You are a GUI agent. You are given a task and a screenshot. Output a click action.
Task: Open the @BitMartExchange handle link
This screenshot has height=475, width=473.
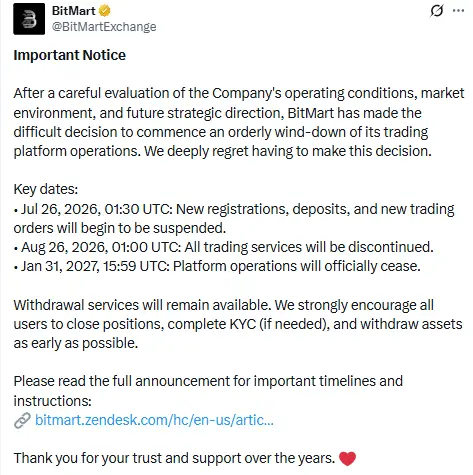coord(104,27)
